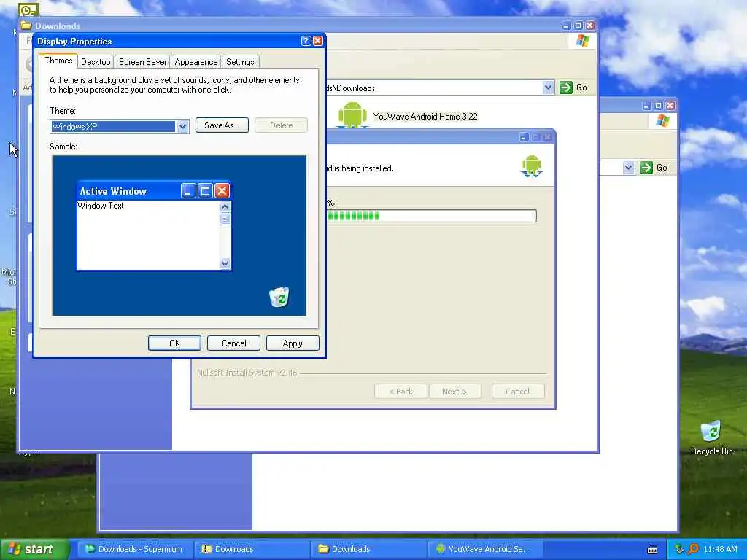Expand the address dropdown in rear Downloads window
This screenshot has height=560, width=747.
click(x=628, y=168)
